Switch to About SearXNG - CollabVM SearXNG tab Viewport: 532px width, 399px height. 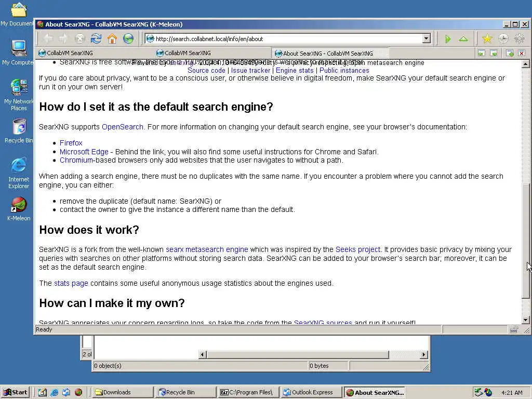(330, 54)
